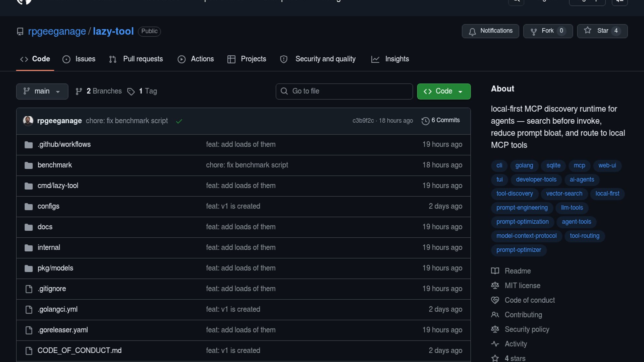Click the .gitignore file icon
Viewport: 644px width, 362px height.
(x=29, y=289)
